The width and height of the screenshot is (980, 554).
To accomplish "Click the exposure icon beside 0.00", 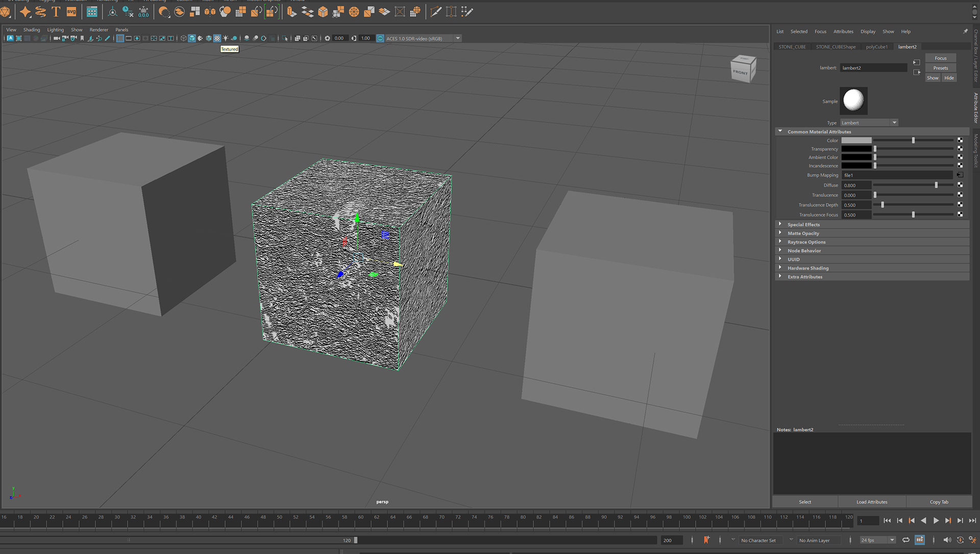I will tap(328, 38).
